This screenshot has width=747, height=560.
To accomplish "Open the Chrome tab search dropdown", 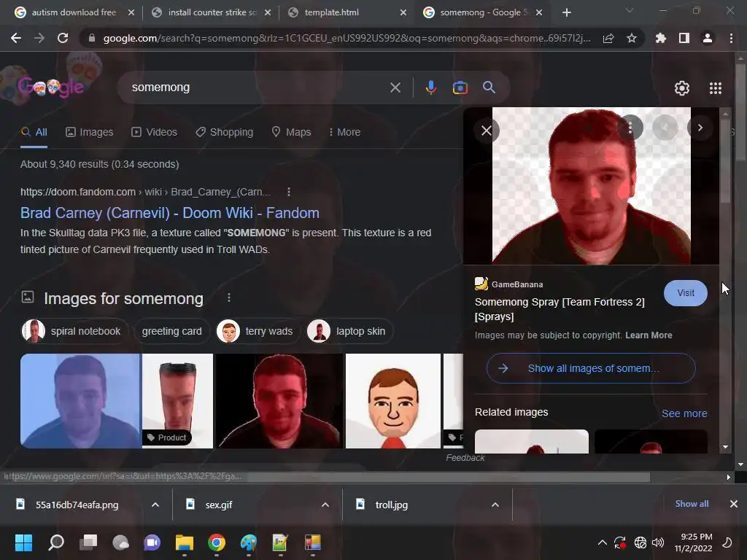I will coord(630,10).
